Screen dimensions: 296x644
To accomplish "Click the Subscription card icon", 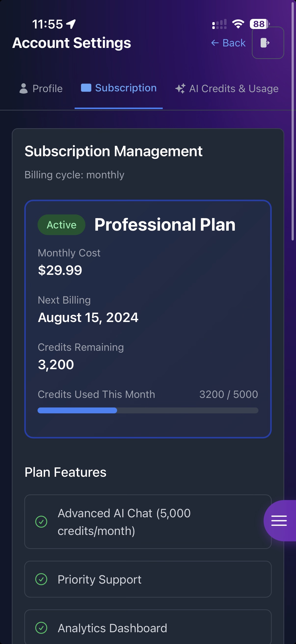I will coord(86,88).
